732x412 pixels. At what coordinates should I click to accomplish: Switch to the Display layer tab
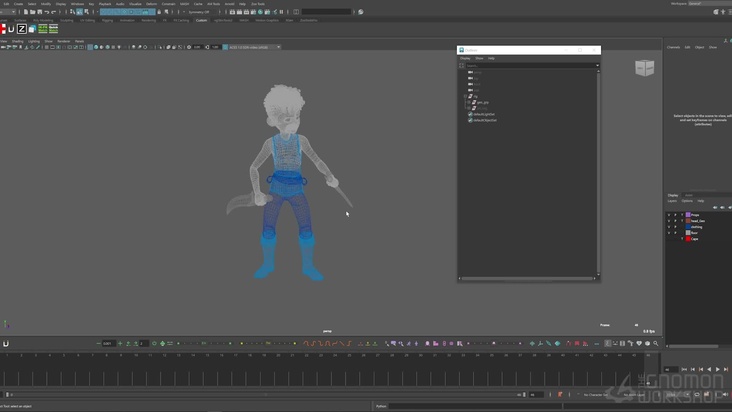673,195
